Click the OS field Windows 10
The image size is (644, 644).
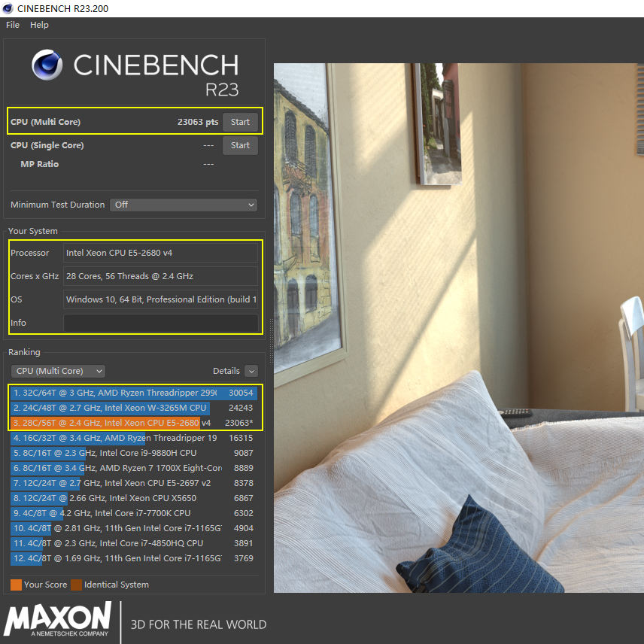click(160, 299)
